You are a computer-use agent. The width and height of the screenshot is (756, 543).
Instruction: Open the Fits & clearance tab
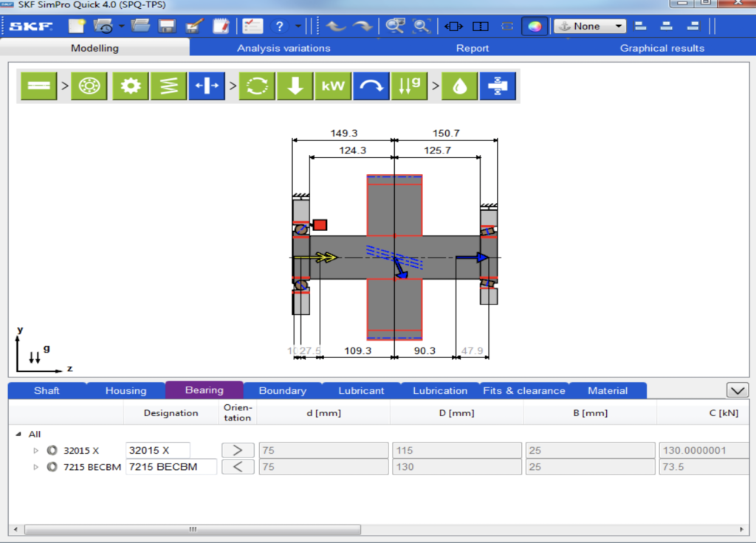click(x=523, y=390)
